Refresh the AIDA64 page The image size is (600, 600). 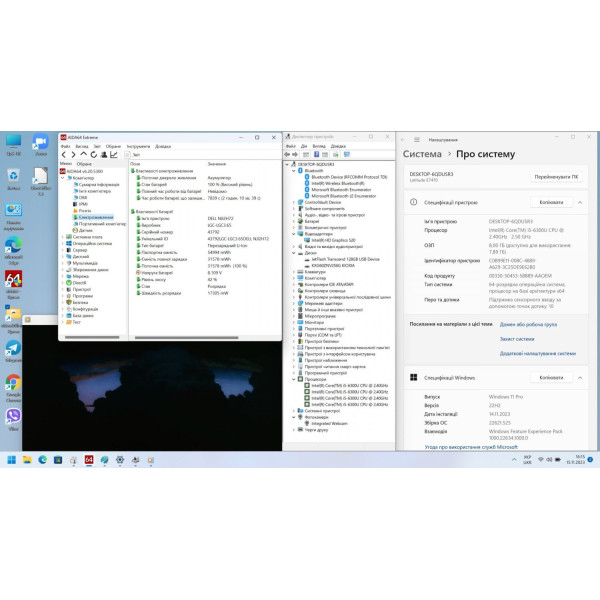tap(93, 155)
